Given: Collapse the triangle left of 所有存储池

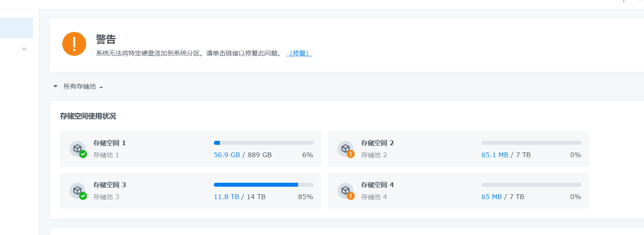Looking at the screenshot, I should (55, 86).
